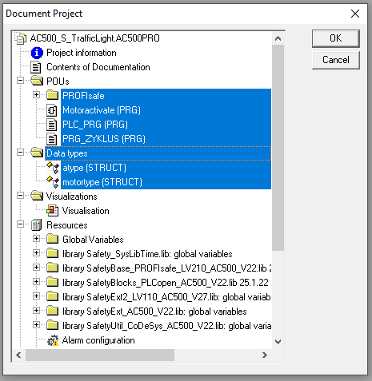Select PRG_ZYKLUS (PRG) row
Screen dimensions: 372x381
pos(166,139)
